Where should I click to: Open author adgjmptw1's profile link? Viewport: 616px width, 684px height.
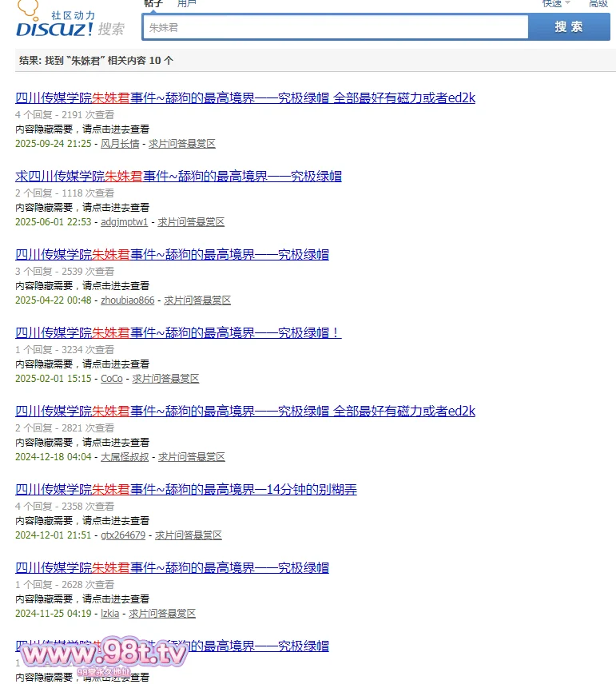click(125, 222)
